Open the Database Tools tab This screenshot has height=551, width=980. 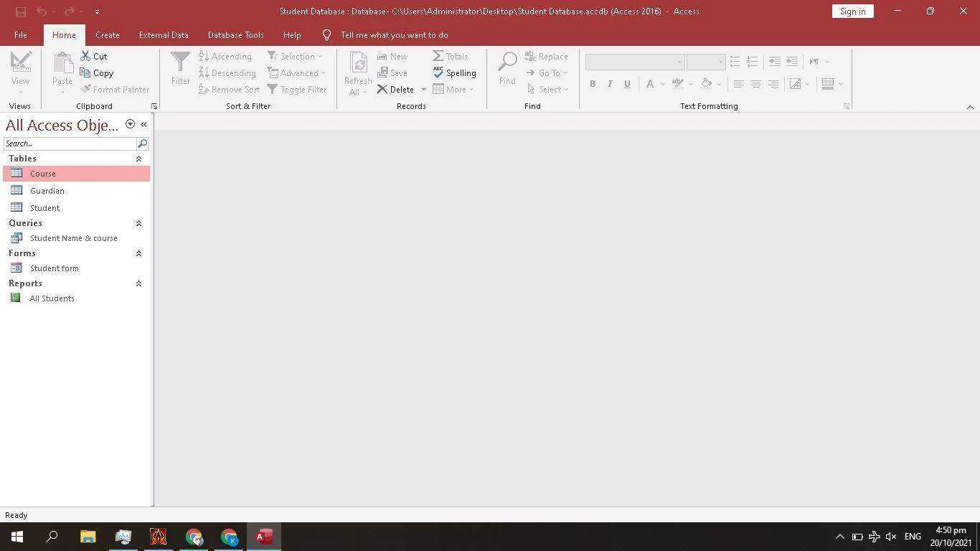pos(235,34)
